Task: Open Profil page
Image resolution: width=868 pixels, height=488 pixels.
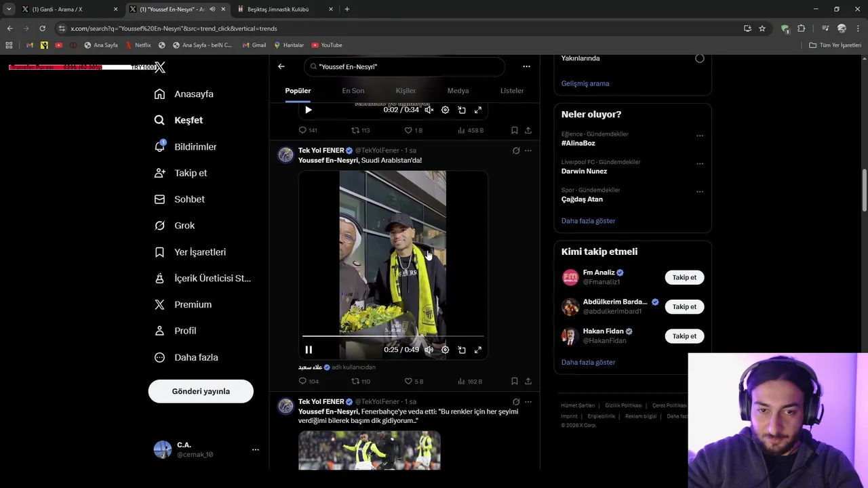Action: coord(175,331)
